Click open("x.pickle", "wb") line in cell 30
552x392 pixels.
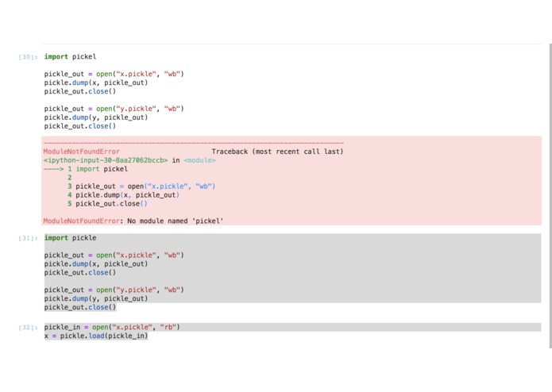(x=114, y=74)
